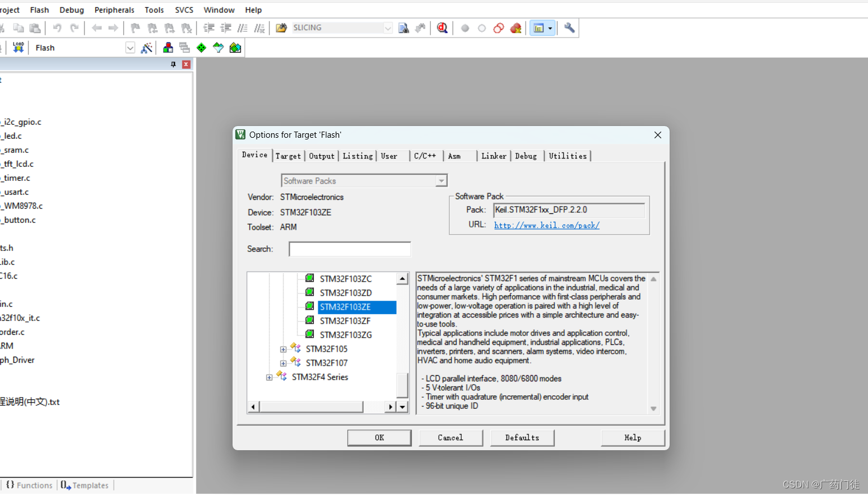Viewport: 868px width, 495px height.
Task: Open Select Software Packs icon
Action: (x=218, y=48)
